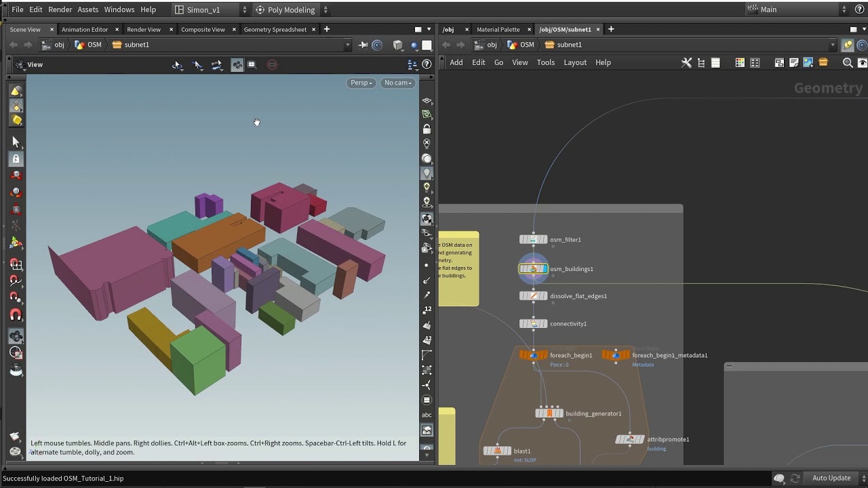Viewport: 868px width, 488px height.
Task: Click the osm_buildings1 node icon
Action: click(533, 269)
